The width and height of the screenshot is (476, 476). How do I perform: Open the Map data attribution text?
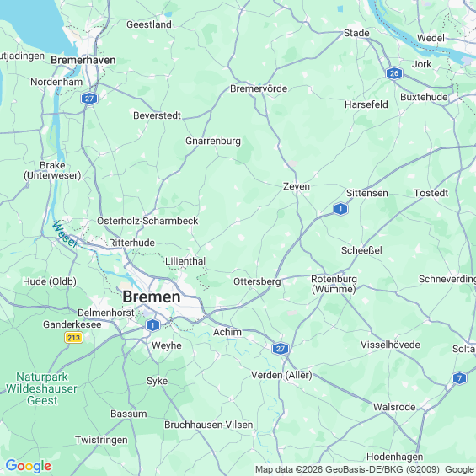coord(365,469)
